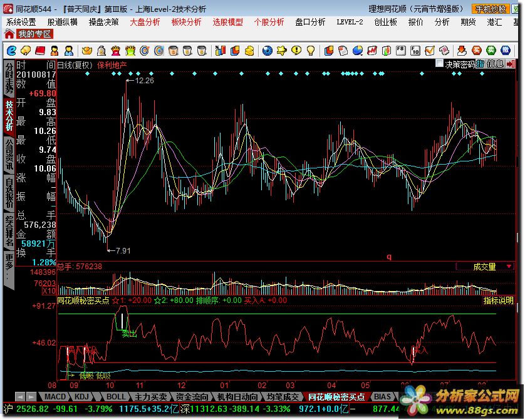Tick the 决策密码 checkbox
This screenshot has width=525, height=420.
[439, 64]
